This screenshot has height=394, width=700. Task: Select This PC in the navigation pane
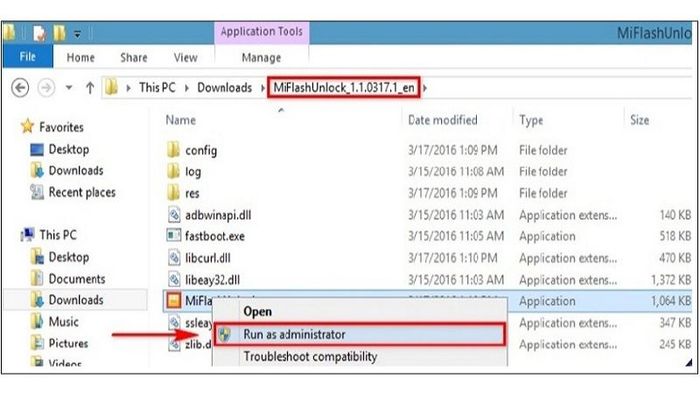tap(58, 235)
